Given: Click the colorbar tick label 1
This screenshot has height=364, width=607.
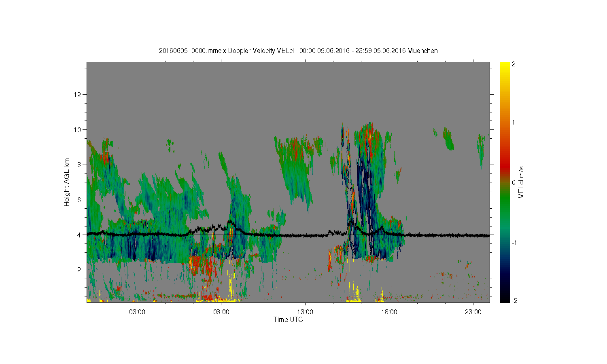Looking at the screenshot, I should coord(514,122).
